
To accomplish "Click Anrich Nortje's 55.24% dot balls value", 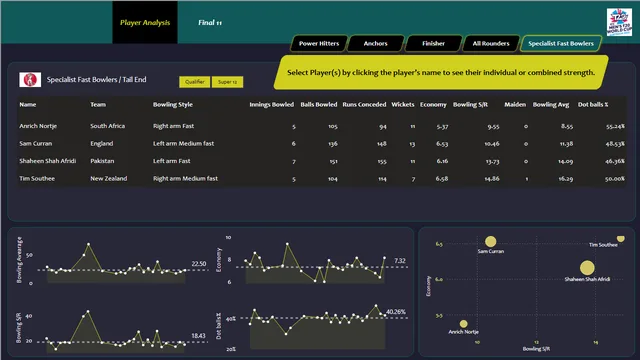I will [x=615, y=127].
